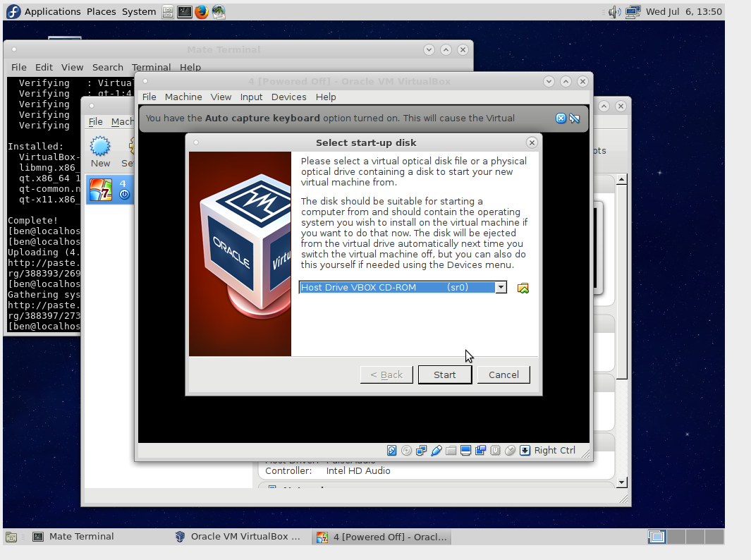Switch to Oracle VM VirtualBox taskbar button

238,537
